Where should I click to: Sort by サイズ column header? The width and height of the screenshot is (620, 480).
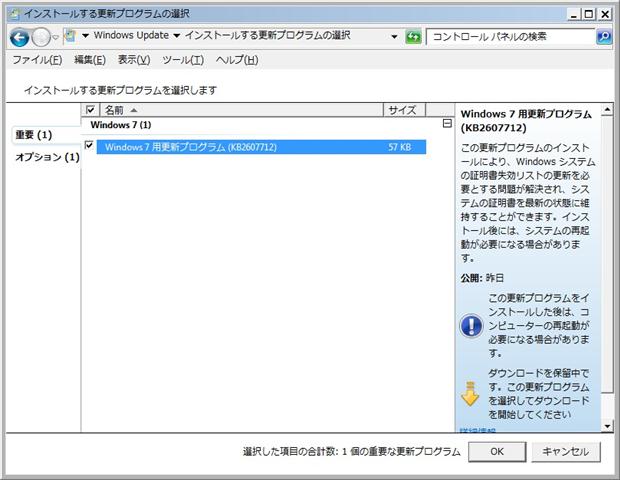(405, 110)
